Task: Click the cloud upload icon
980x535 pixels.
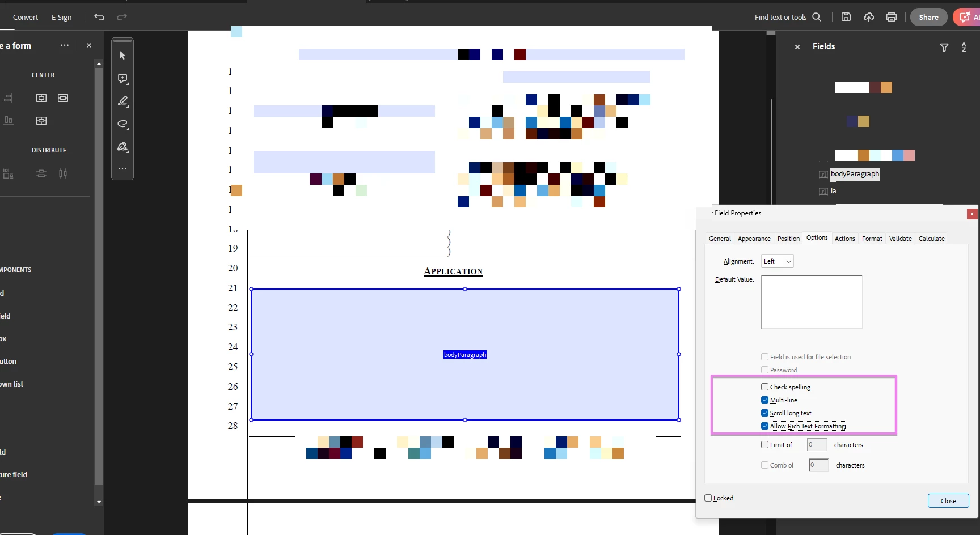Action: 869,17
